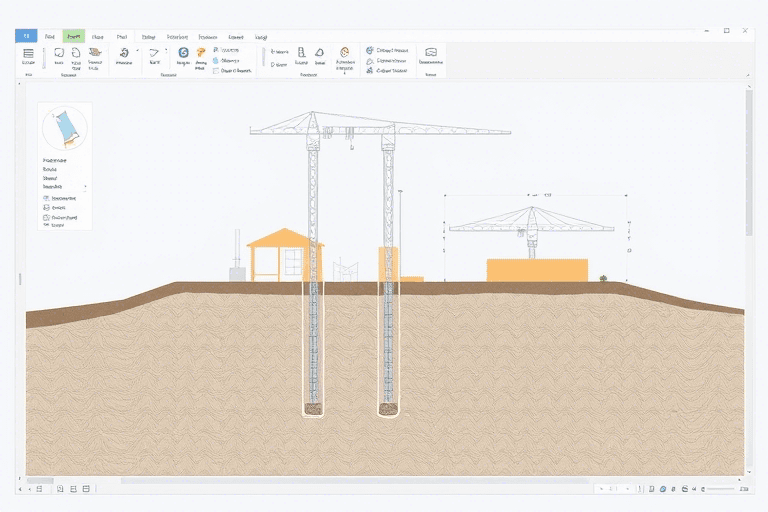Screen dimensions: 768x512
Task: Select the rounded-square shape tool in the ribbon
Action: [x=59, y=52]
